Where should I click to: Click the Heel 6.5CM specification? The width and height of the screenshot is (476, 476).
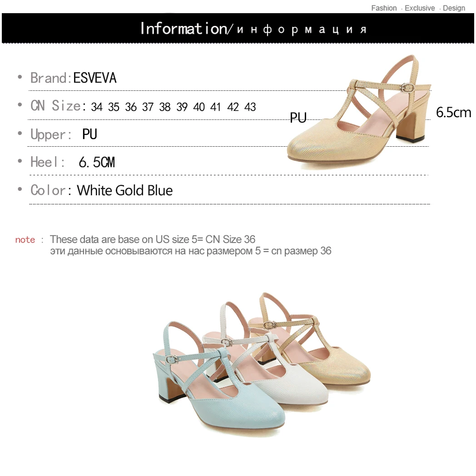click(73, 162)
